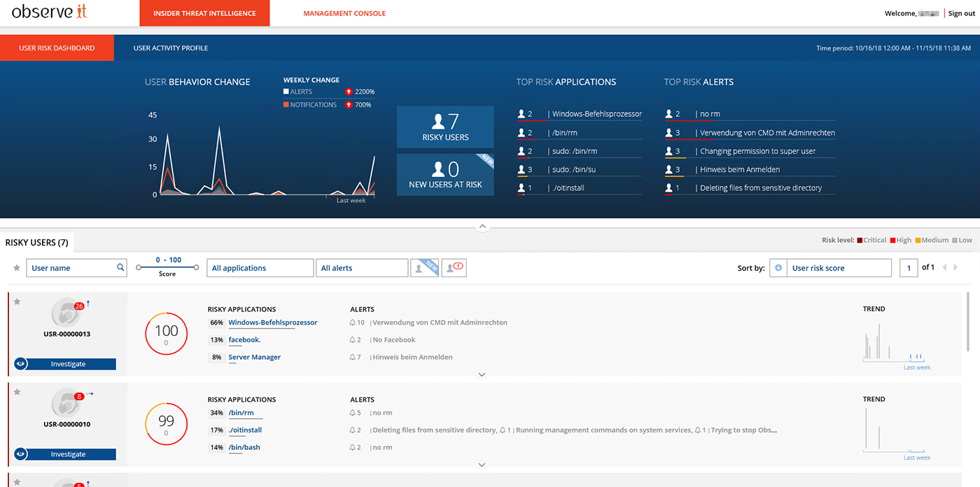Open the All alerts dropdown
The width and height of the screenshot is (980, 487).
tap(362, 268)
